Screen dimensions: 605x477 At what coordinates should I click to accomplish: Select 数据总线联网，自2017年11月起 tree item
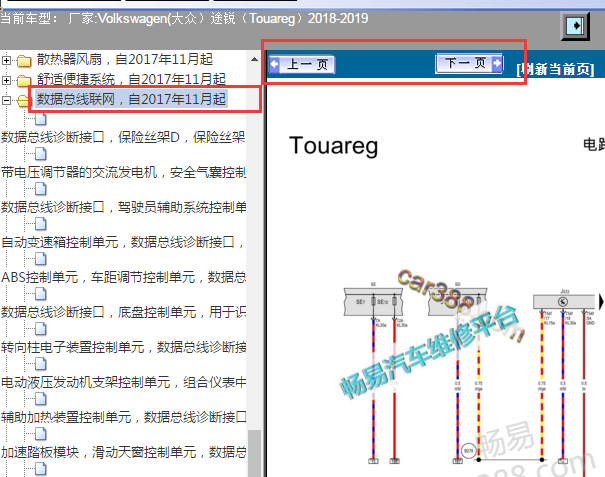(x=131, y=99)
